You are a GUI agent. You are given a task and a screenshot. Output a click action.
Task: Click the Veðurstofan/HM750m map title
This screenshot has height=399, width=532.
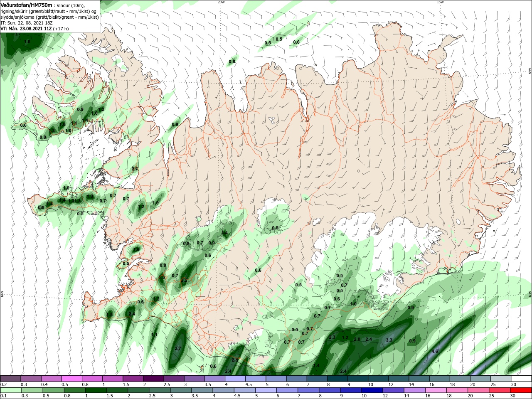27,5
